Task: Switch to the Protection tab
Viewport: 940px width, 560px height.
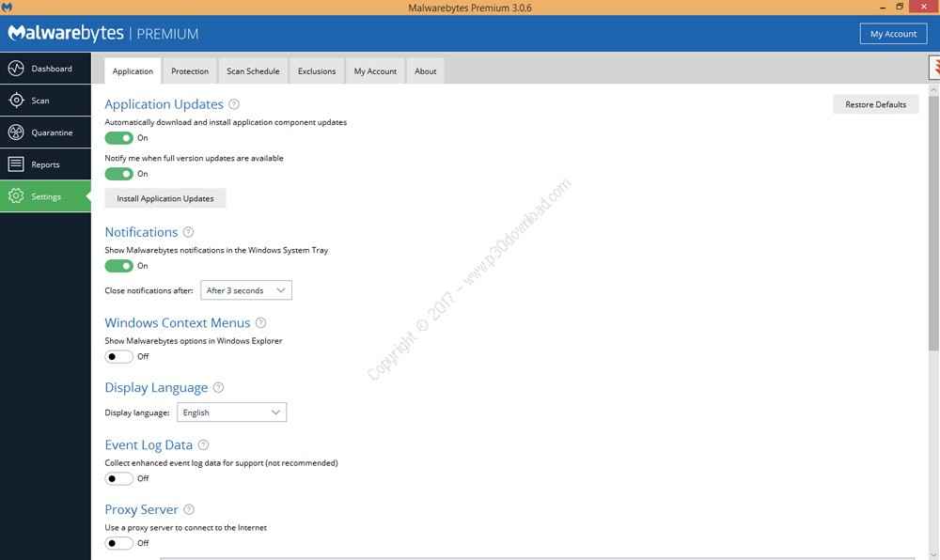Action: click(190, 71)
